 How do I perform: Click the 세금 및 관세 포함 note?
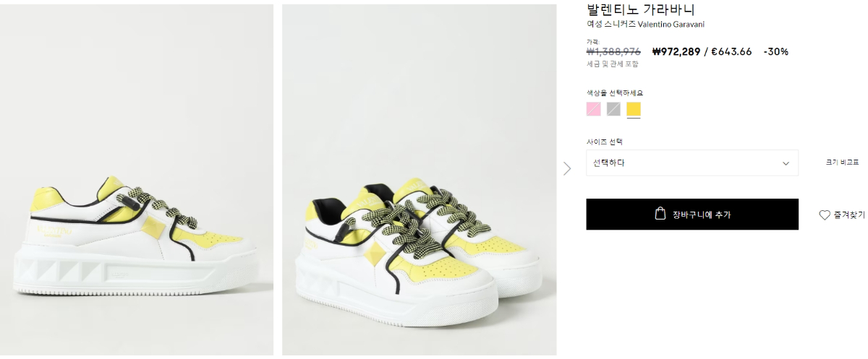point(612,64)
